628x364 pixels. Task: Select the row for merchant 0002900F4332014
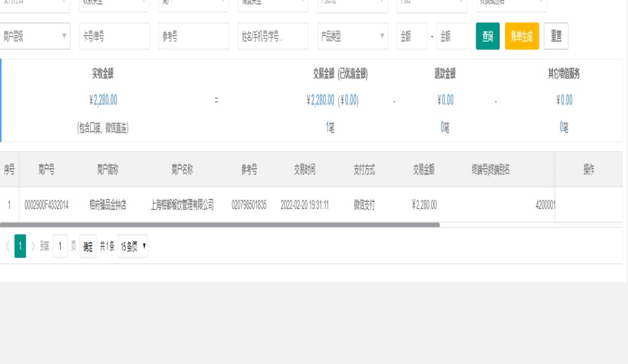point(46,205)
